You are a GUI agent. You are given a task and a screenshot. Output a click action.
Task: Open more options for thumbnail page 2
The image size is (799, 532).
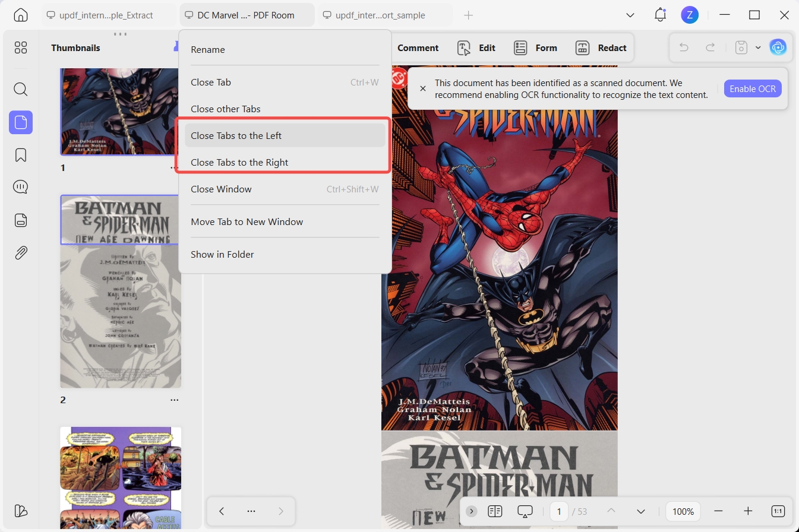[x=174, y=400]
